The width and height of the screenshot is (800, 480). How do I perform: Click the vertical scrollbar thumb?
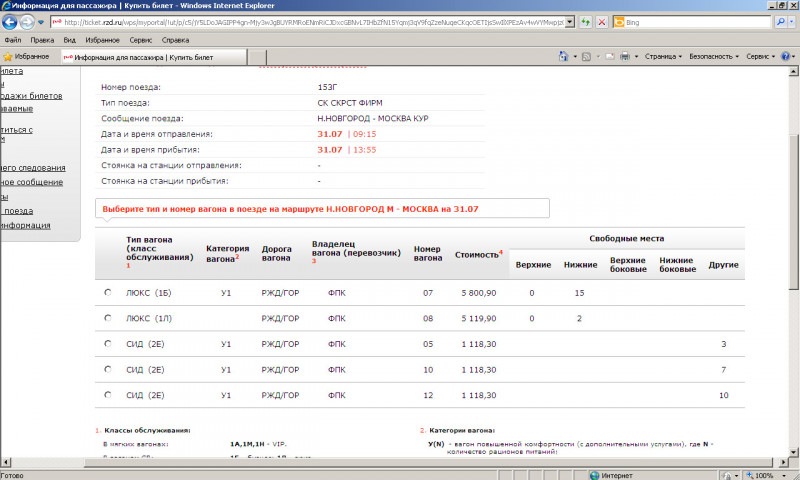click(x=793, y=213)
